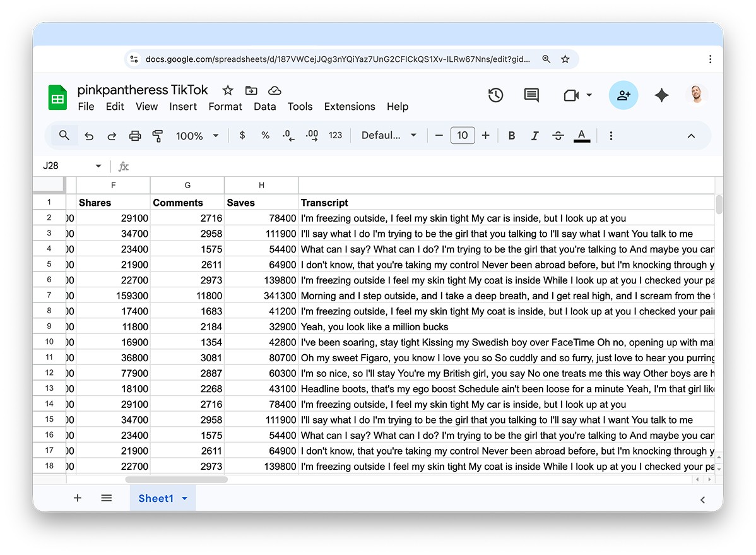756x555 pixels.
Task: Open the Tools menu
Action: [300, 107]
